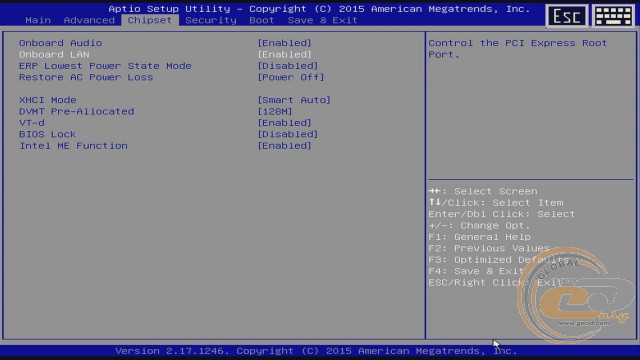The image size is (640, 360).
Task: Open DVMT Pre-Allocated [128M] option
Action: 275,111
